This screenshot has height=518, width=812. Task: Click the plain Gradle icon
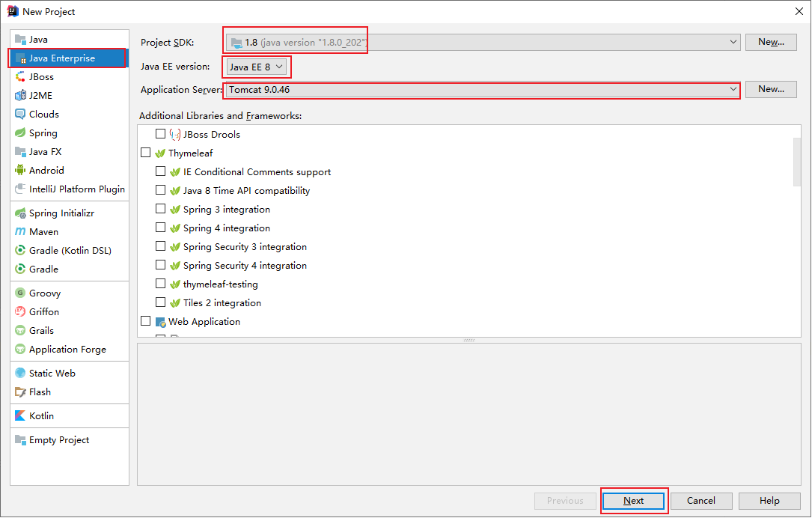pos(20,269)
